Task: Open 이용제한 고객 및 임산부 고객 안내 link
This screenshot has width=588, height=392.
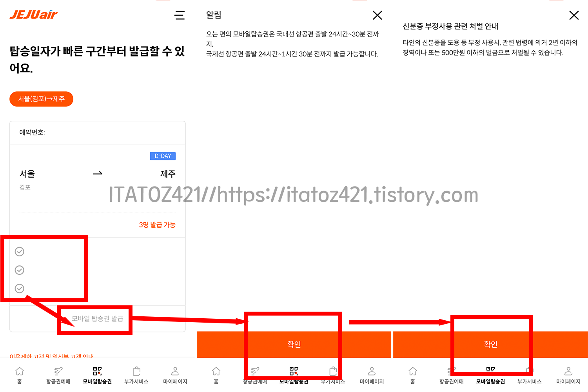Action: tap(52, 356)
